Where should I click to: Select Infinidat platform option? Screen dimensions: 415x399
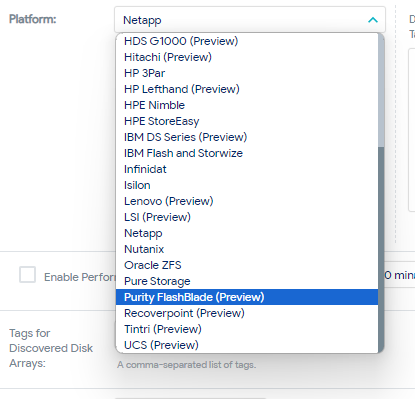coord(247,169)
